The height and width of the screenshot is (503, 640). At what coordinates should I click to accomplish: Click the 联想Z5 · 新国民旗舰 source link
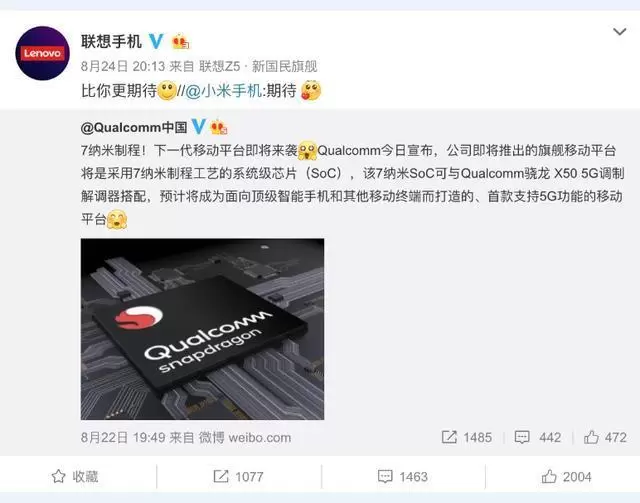[x=258, y=66]
